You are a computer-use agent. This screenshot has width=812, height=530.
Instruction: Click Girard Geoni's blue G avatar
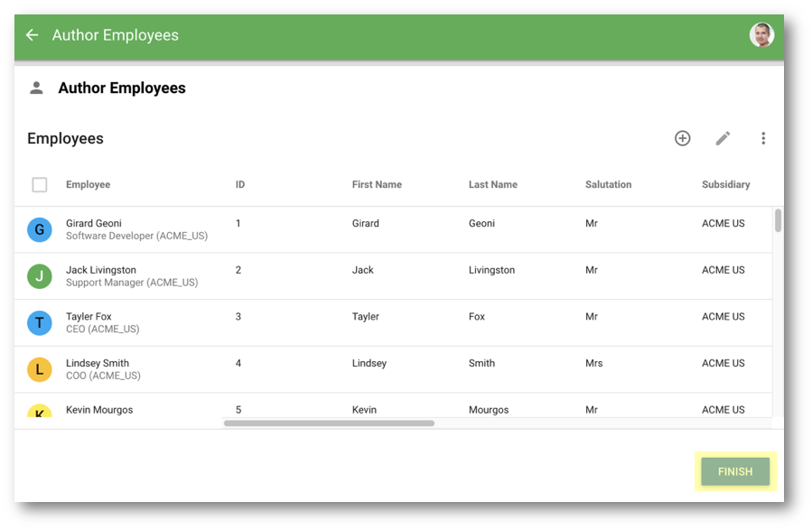(x=40, y=230)
